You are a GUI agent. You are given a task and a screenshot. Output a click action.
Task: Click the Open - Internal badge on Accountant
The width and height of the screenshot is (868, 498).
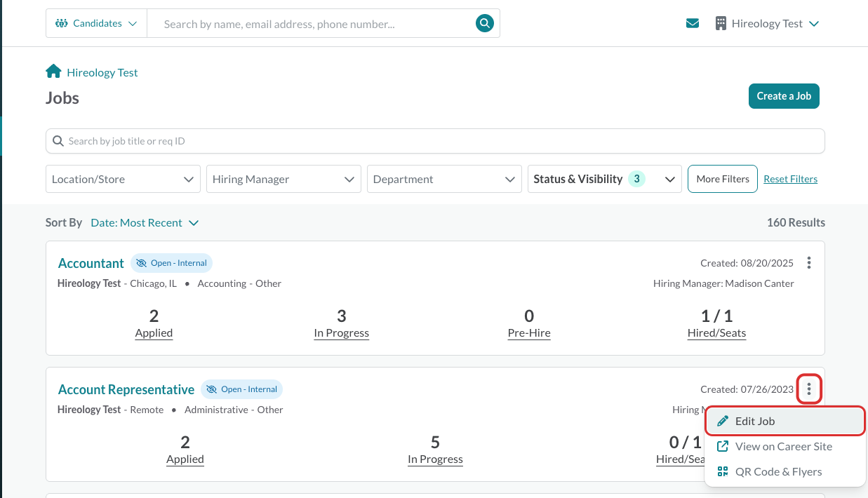pyautogui.click(x=171, y=263)
